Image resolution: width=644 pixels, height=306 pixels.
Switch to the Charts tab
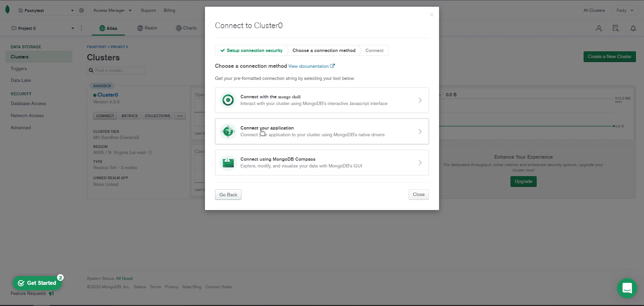[186, 28]
